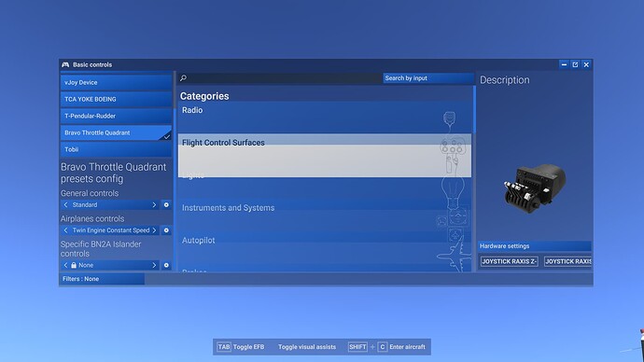Select T-Pendular-Rudder device
This screenshot has height=362, width=644.
coord(117,116)
